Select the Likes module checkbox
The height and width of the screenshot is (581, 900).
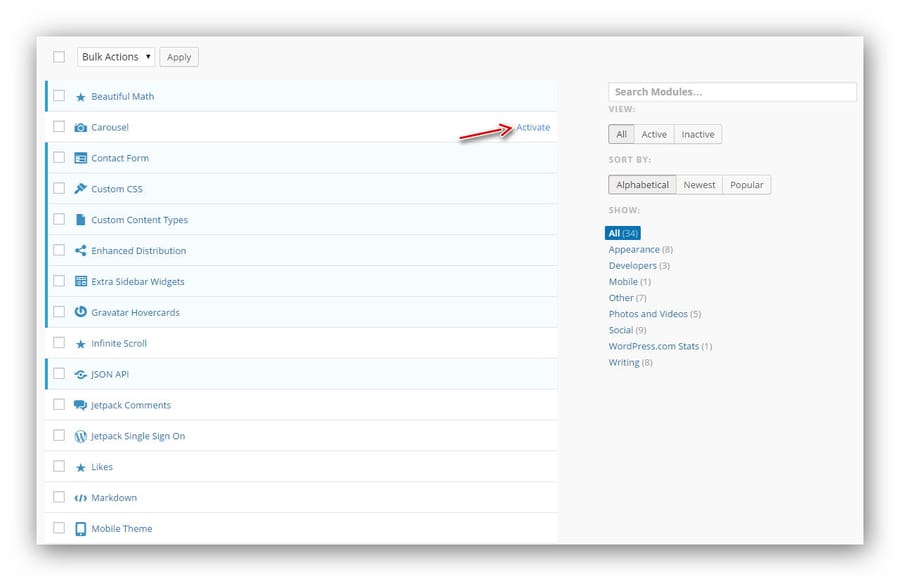click(x=59, y=466)
